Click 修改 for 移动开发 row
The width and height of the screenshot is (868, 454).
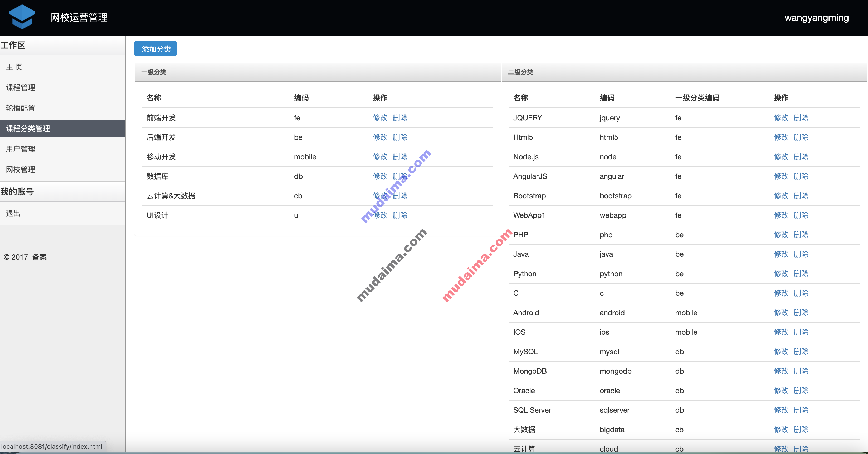(380, 157)
